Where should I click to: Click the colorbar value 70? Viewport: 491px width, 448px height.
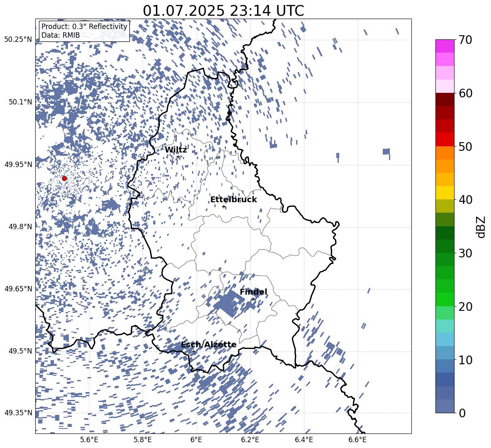tap(466, 40)
